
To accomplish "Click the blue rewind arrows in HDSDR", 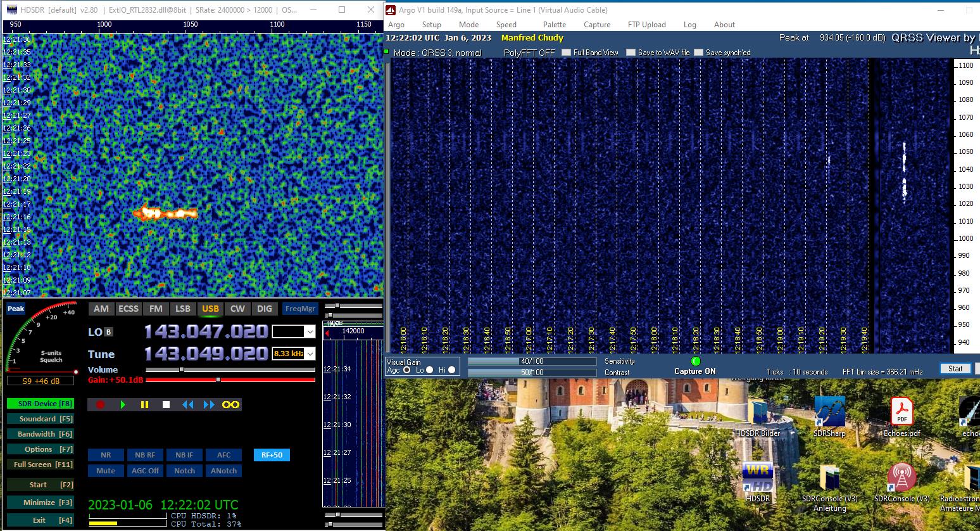I will click(188, 404).
